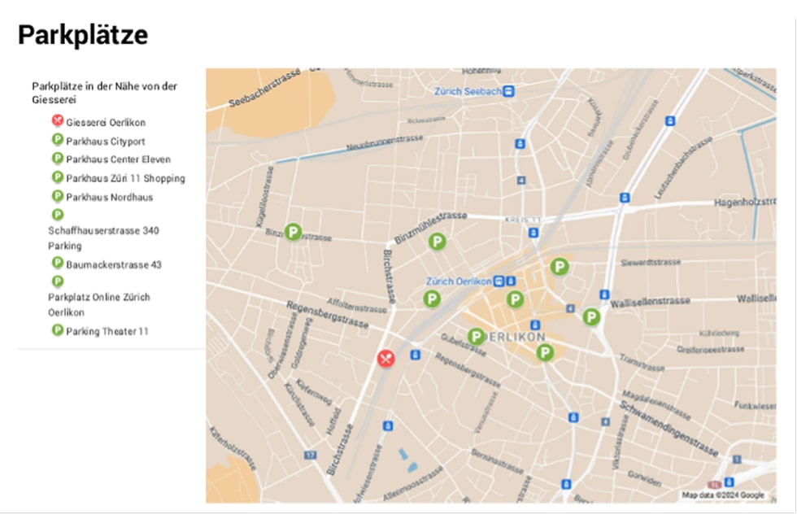Click the green P icon beside Parkhaus Cityport
This screenshot has height=532, width=797.
58,139
